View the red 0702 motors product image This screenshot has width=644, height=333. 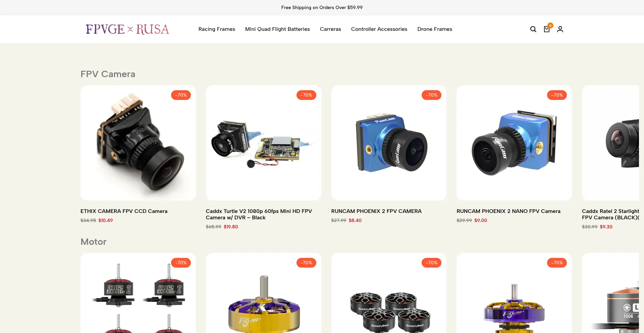pyautogui.click(x=138, y=293)
